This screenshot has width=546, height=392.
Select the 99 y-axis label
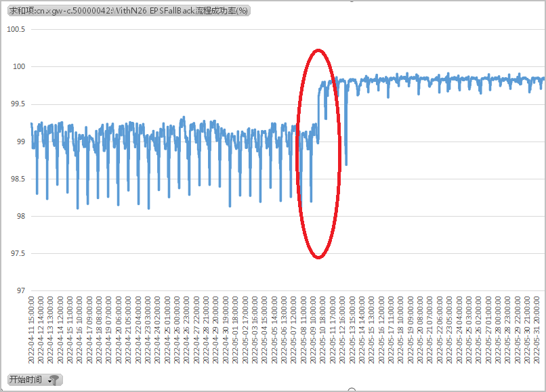pyautogui.click(x=21, y=141)
